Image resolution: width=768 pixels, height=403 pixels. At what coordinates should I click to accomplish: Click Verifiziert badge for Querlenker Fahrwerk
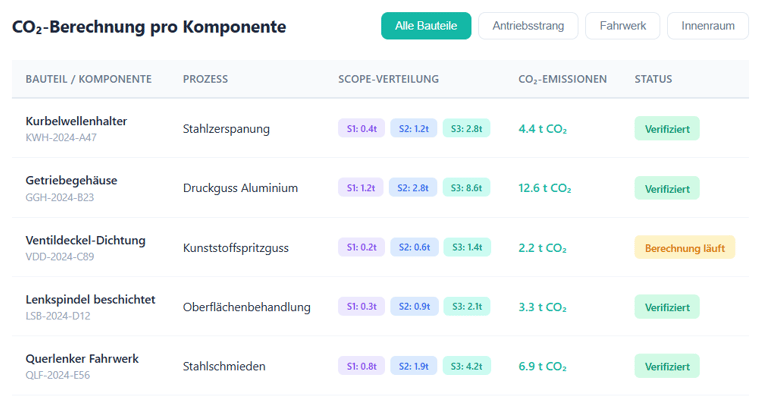(666, 367)
